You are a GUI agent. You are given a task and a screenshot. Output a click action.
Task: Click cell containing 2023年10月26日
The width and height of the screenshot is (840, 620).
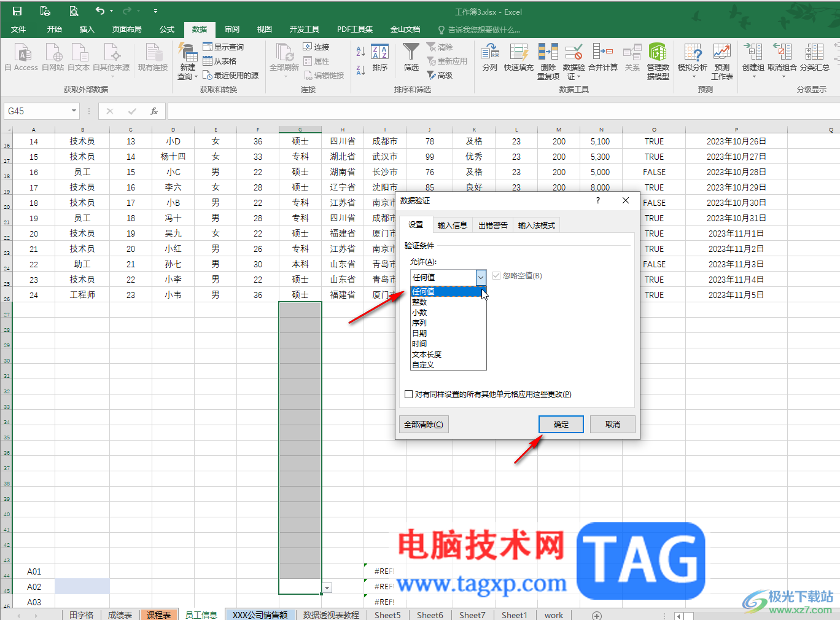pos(736,141)
